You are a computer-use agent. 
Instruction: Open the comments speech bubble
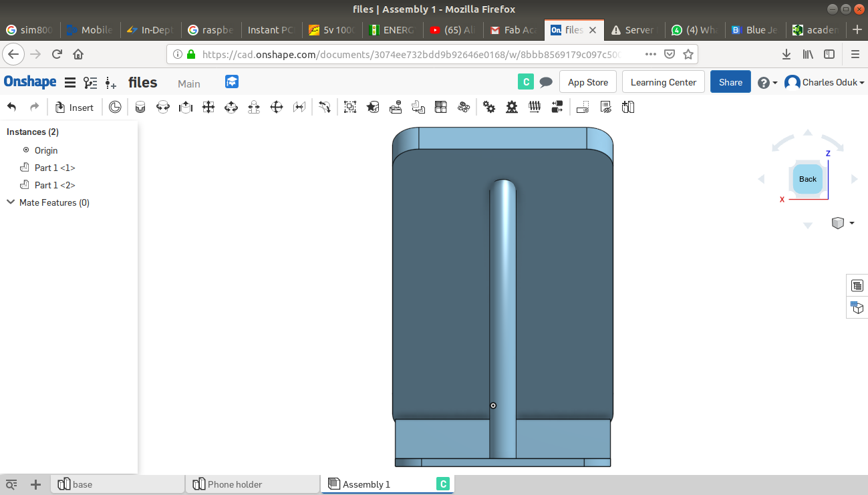(x=546, y=82)
